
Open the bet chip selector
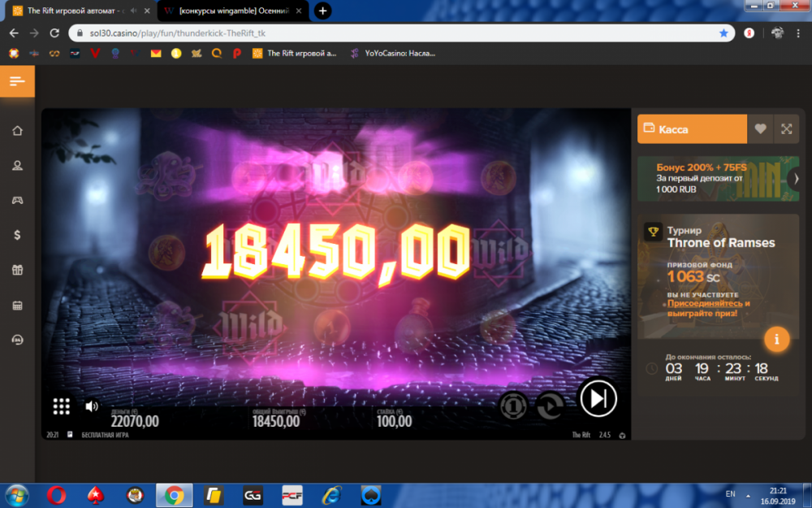coord(512,405)
